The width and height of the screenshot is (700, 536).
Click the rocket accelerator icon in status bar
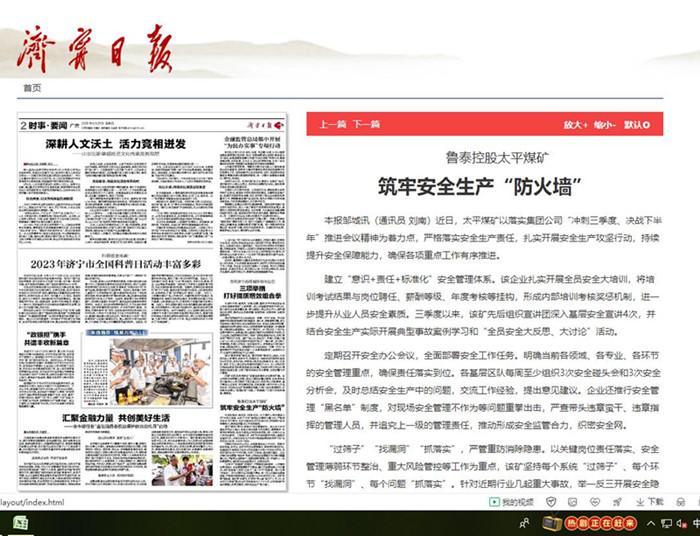coord(617,502)
